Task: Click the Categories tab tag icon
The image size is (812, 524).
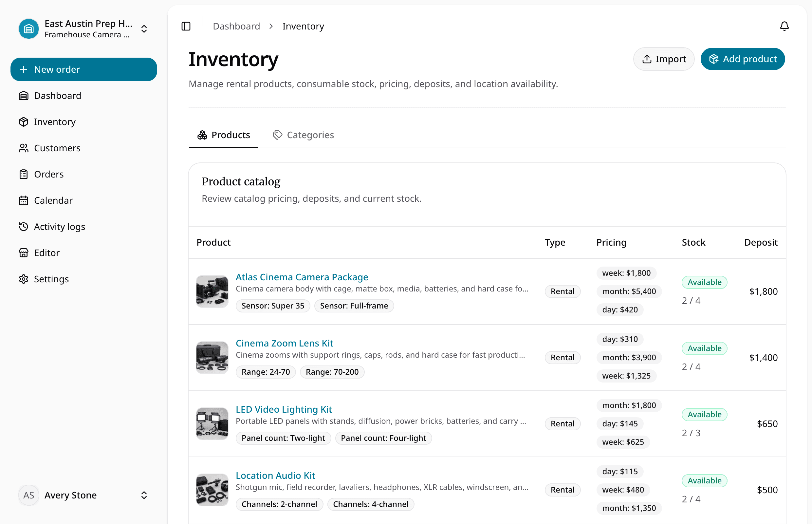Action: pyautogui.click(x=278, y=135)
